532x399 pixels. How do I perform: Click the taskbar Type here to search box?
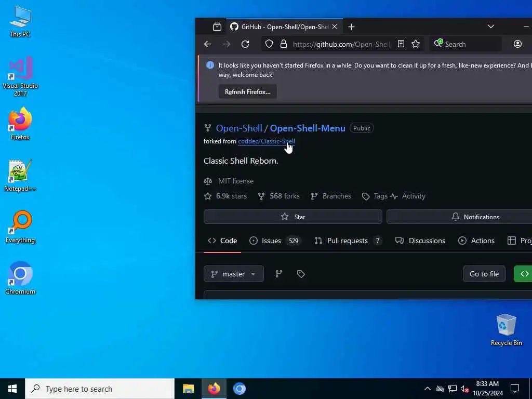(100, 389)
